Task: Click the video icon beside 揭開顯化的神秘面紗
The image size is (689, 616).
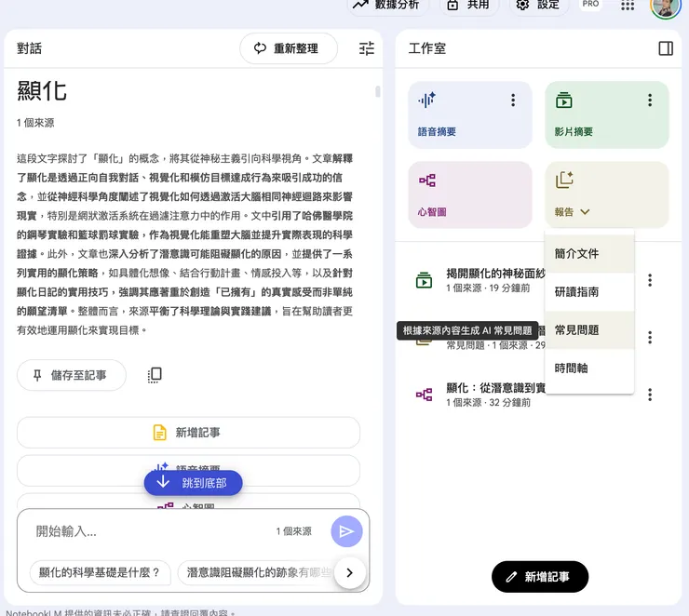Action: click(x=424, y=280)
